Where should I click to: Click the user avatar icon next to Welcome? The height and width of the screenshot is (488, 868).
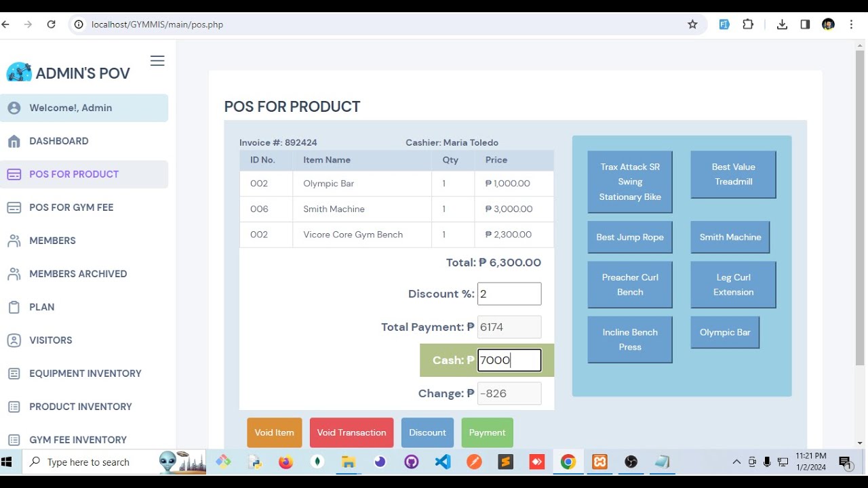pyautogui.click(x=14, y=108)
